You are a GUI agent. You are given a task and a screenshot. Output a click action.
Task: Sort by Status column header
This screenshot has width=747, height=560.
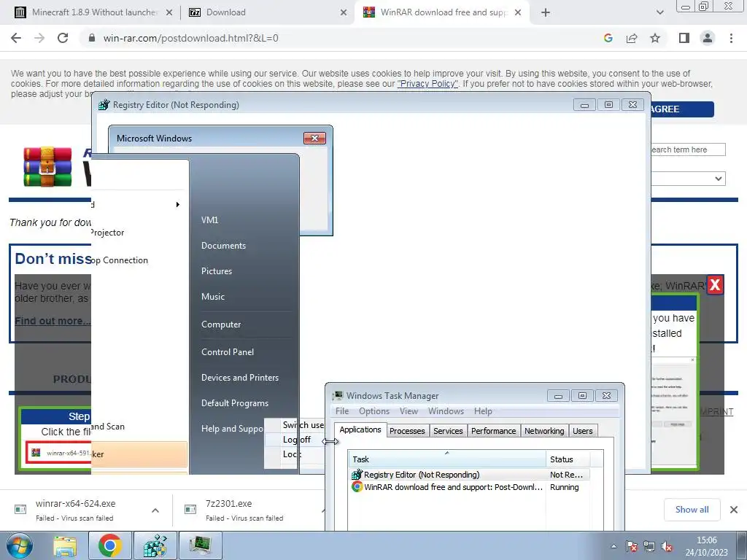(568, 459)
